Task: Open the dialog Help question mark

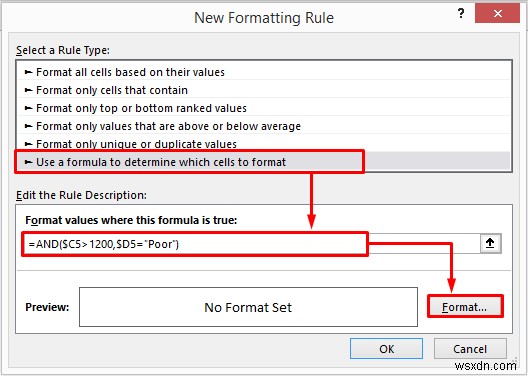Action: click(461, 13)
